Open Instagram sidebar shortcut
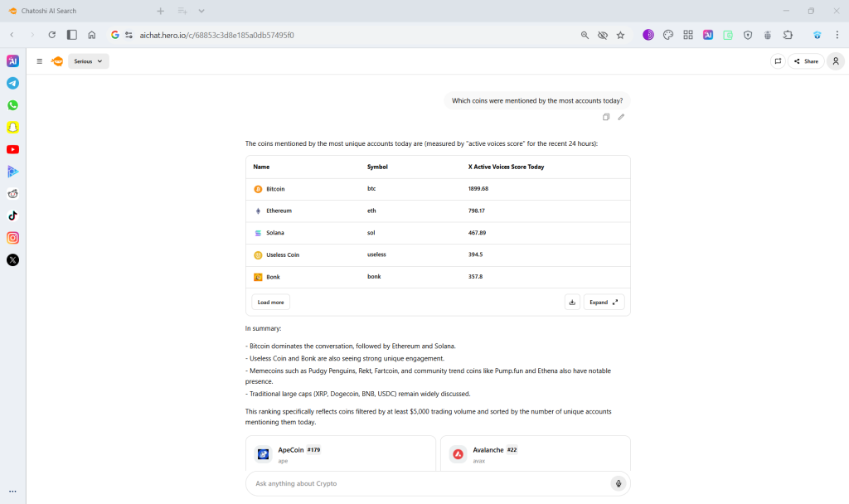Screen dimensions: 849x504 coord(12,238)
